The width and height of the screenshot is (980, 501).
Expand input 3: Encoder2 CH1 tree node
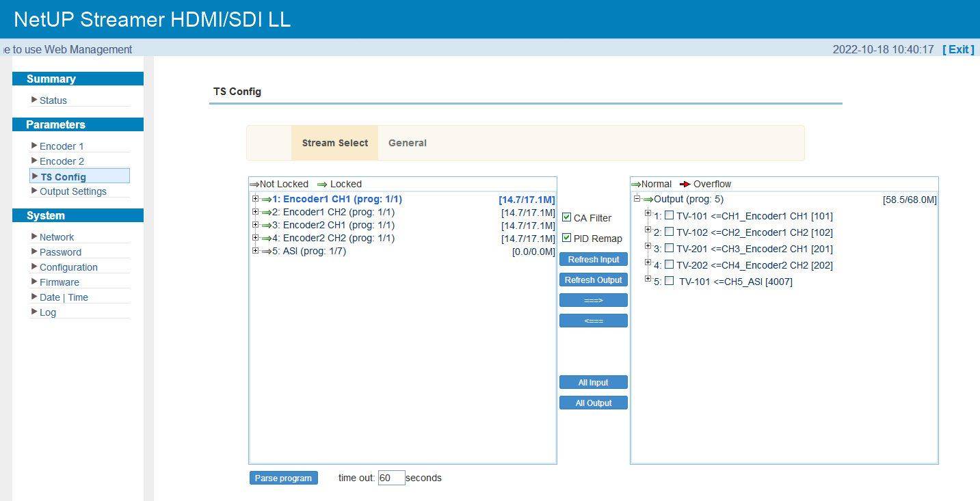click(x=256, y=225)
